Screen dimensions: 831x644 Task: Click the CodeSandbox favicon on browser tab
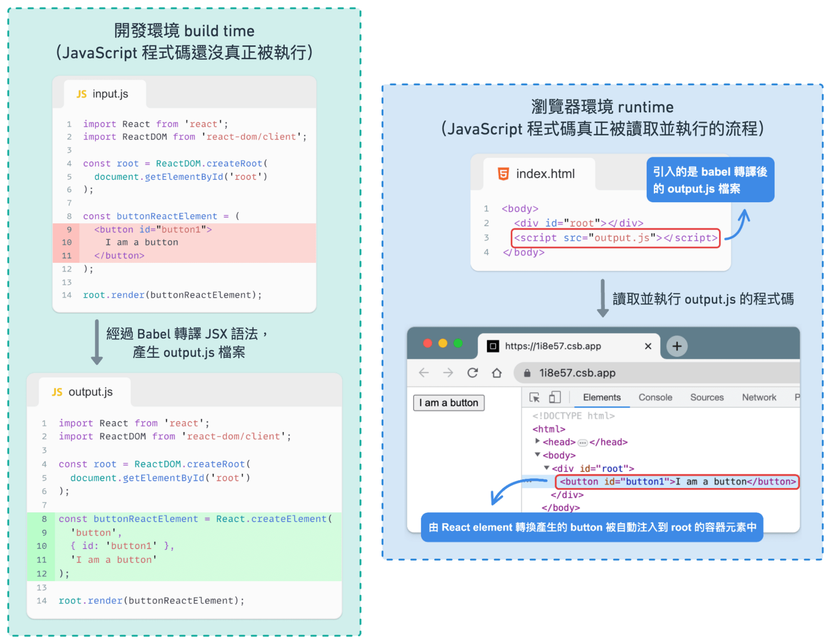[493, 346]
